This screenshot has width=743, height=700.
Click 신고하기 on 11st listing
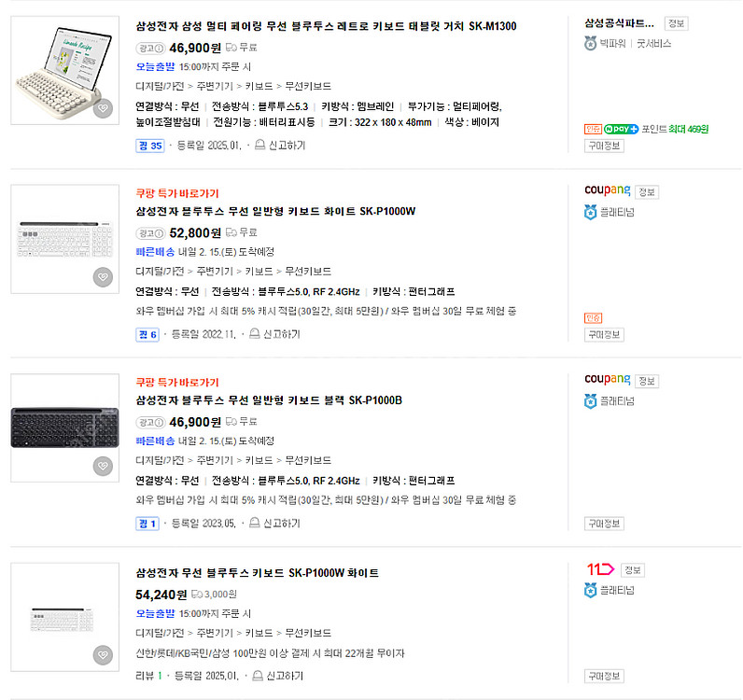click(285, 676)
